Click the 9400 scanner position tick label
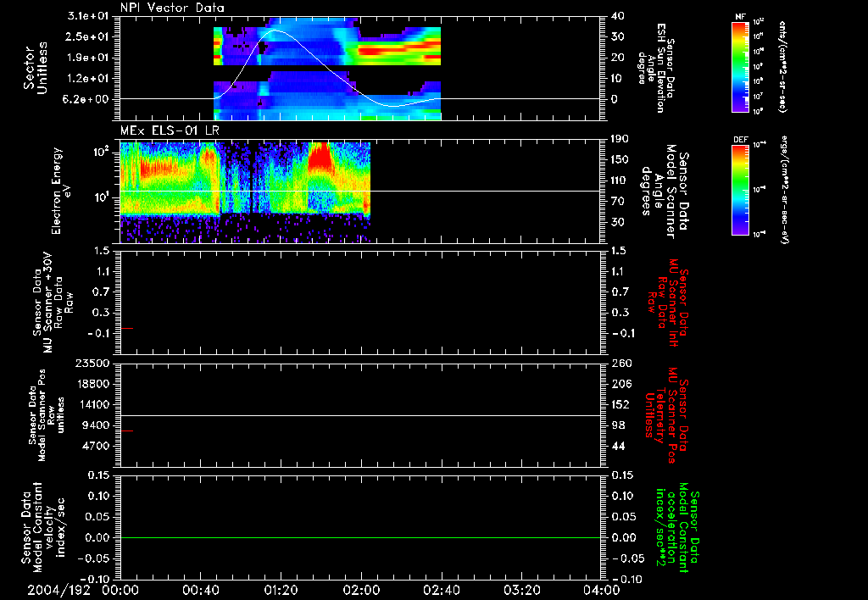 point(97,425)
